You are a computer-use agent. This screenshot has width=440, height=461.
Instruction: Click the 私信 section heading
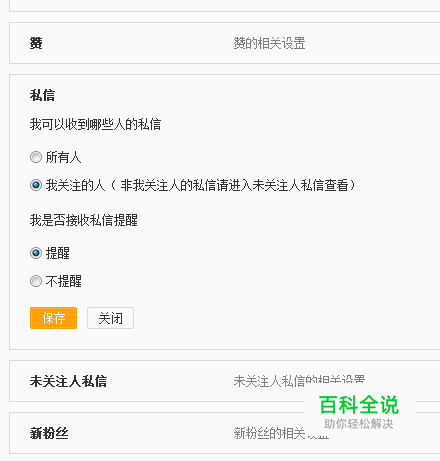click(42, 95)
